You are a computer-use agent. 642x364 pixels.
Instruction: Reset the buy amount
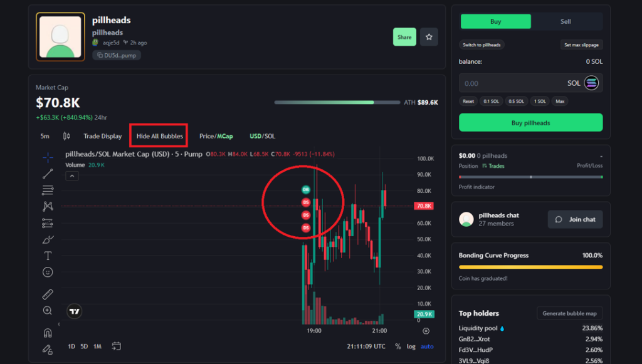click(468, 101)
